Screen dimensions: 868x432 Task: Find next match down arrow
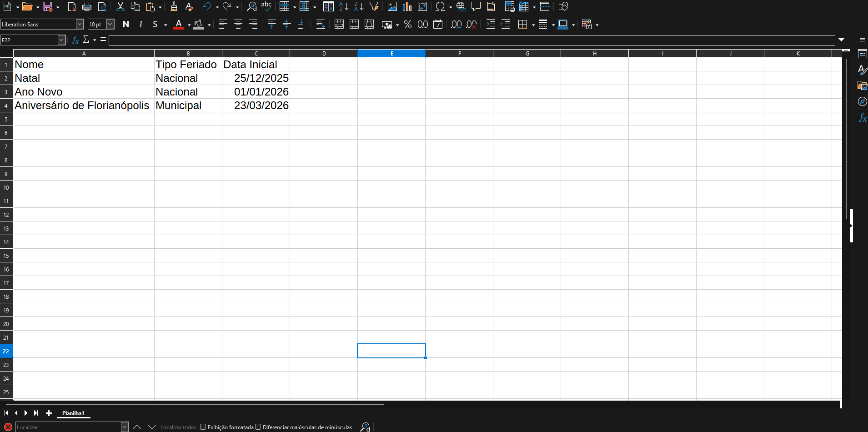(152, 427)
